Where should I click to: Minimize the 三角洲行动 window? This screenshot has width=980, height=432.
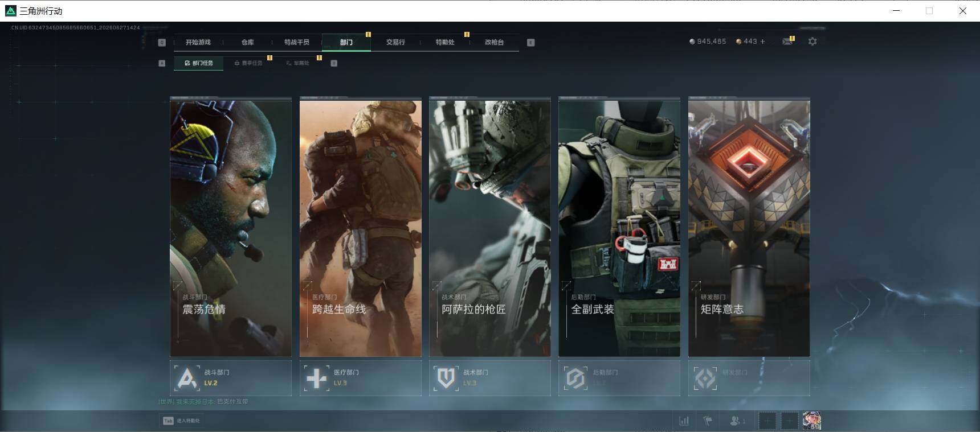[896, 11]
